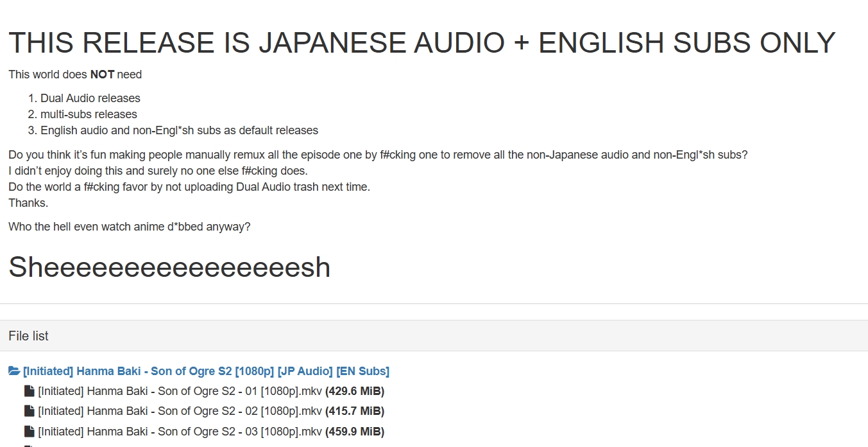Click the 415.7 MiB file size

pos(355,411)
